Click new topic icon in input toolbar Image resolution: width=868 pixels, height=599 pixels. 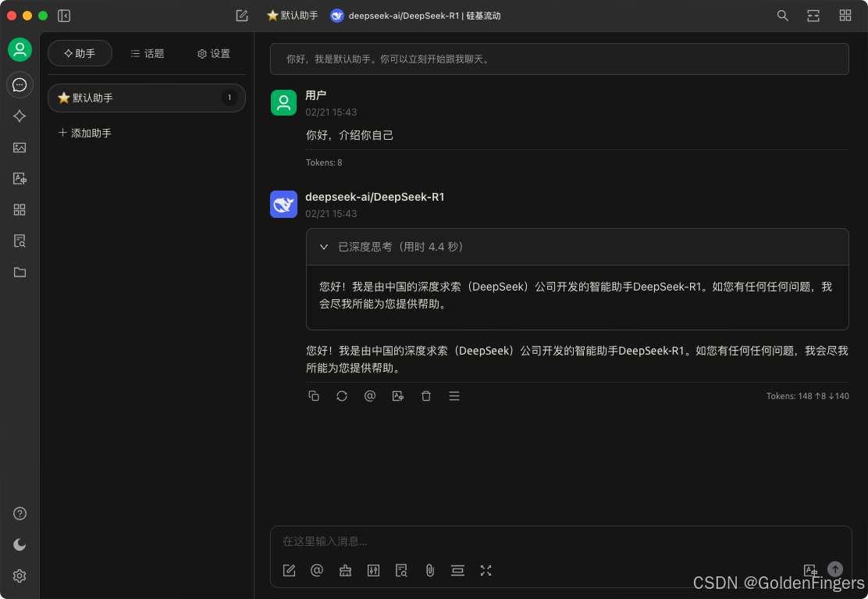tap(289, 570)
